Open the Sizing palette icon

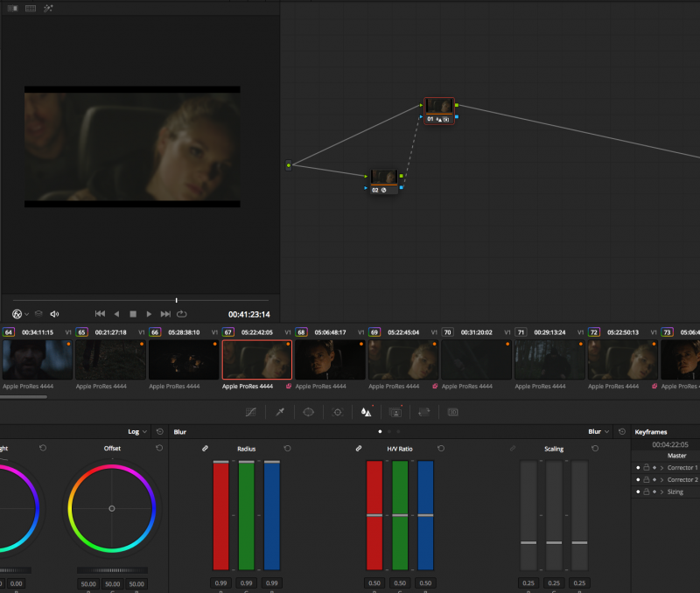(x=424, y=411)
